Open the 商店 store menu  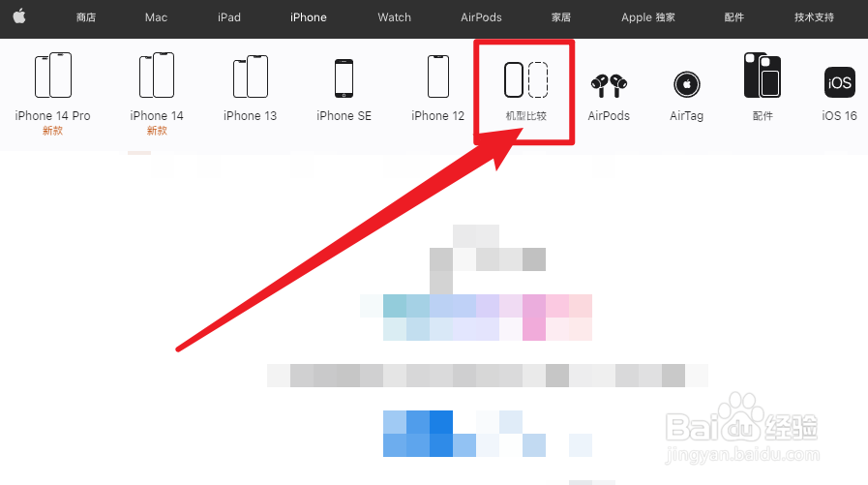point(86,17)
